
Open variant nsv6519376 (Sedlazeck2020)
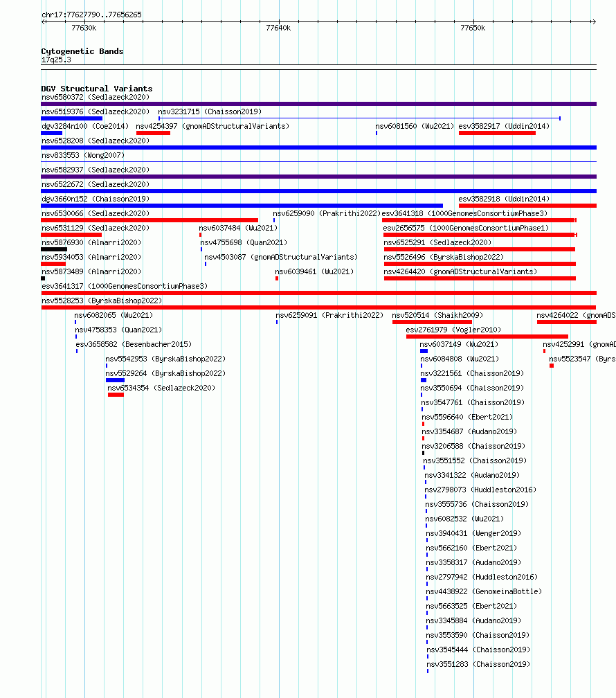coord(96,111)
